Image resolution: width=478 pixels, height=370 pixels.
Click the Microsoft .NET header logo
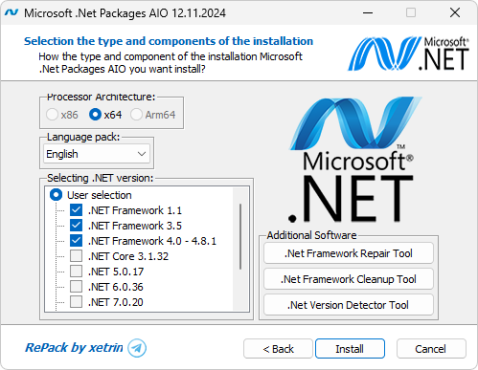[409, 54]
